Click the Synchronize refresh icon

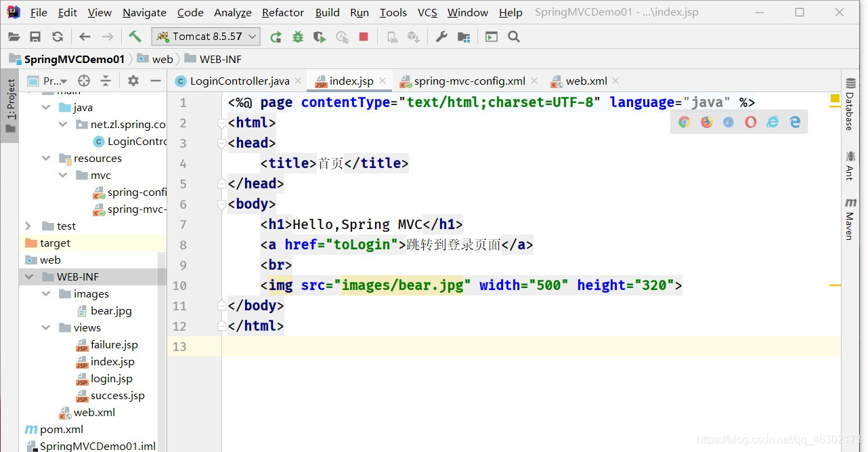58,37
